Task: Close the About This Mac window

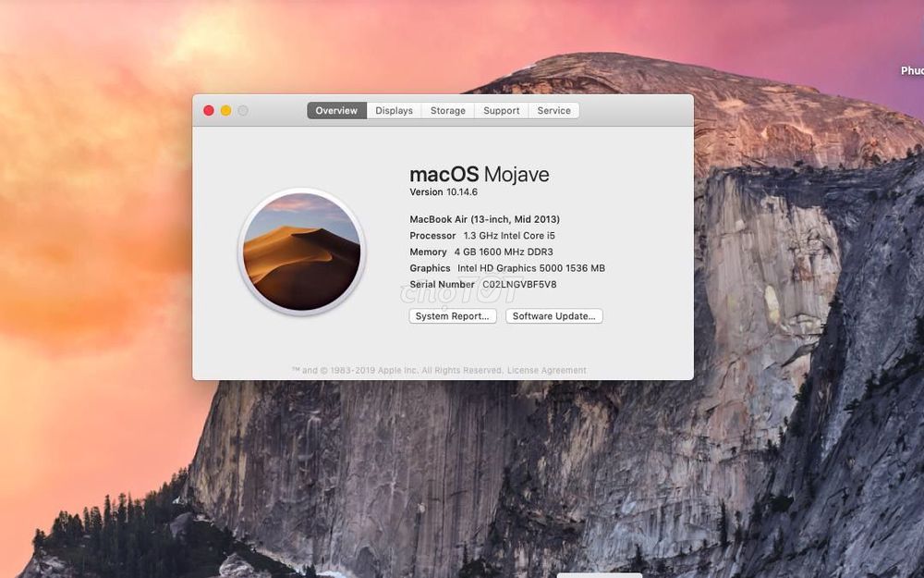Action: 209,110
